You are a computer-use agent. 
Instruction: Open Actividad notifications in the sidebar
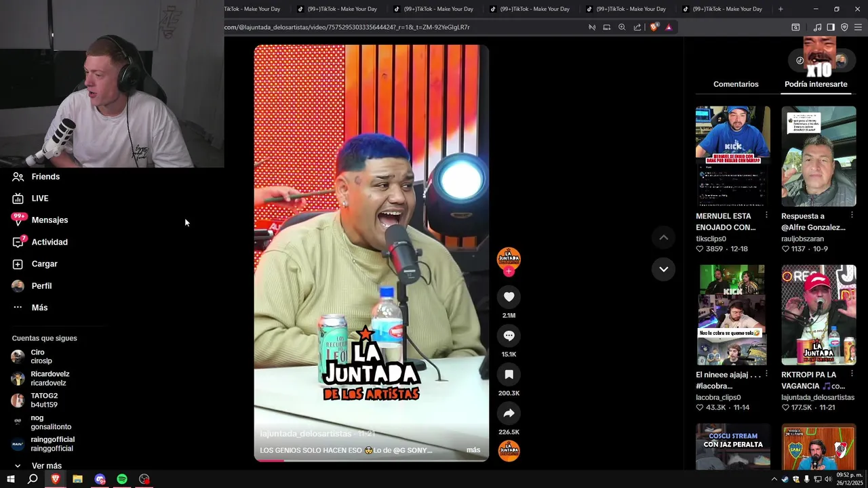coord(41,242)
